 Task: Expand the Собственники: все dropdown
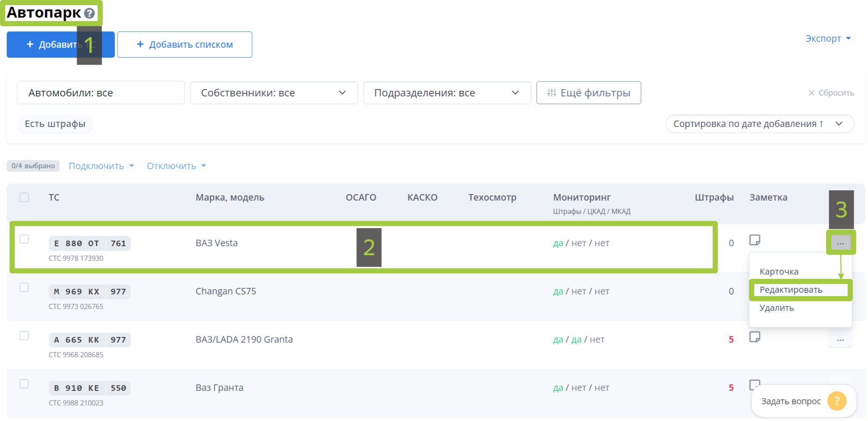pos(274,93)
